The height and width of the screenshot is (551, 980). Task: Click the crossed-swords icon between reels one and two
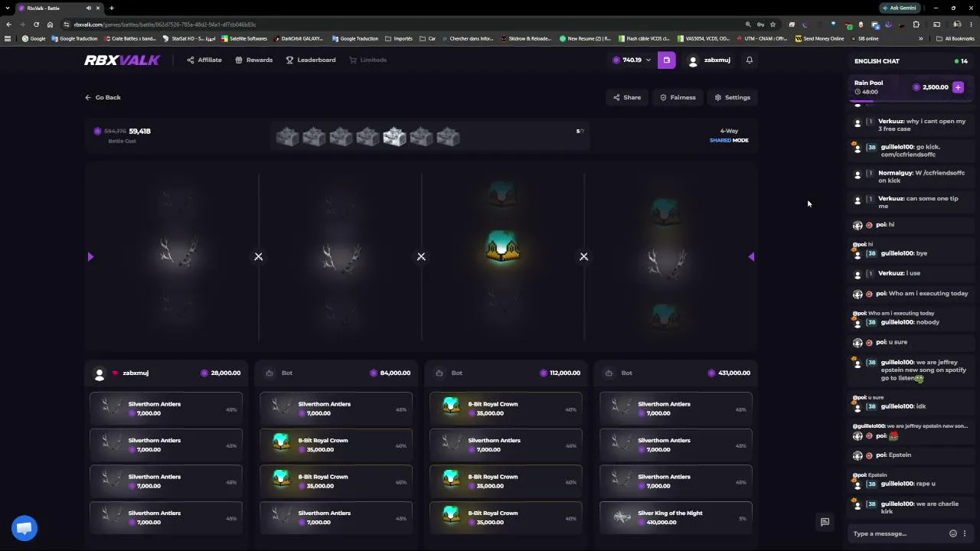point(259,256)
